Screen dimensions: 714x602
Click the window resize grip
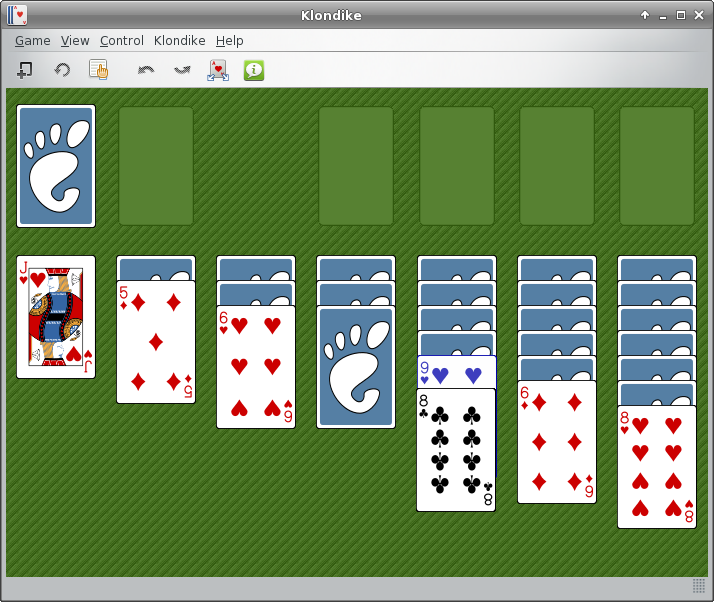pos(699,586)
